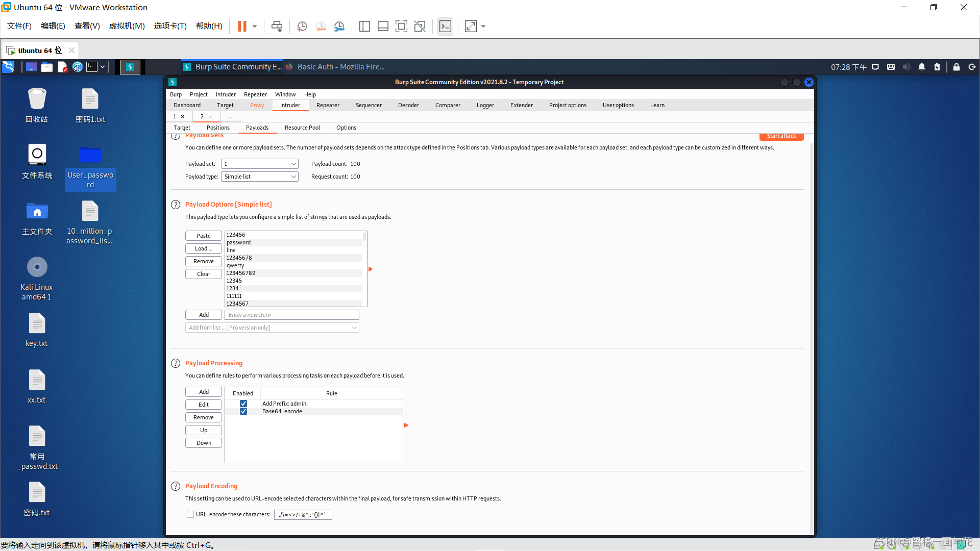This screenshot has width=980, height=551.
Task: Click the notification bell in panel
Action: [922, 67]
